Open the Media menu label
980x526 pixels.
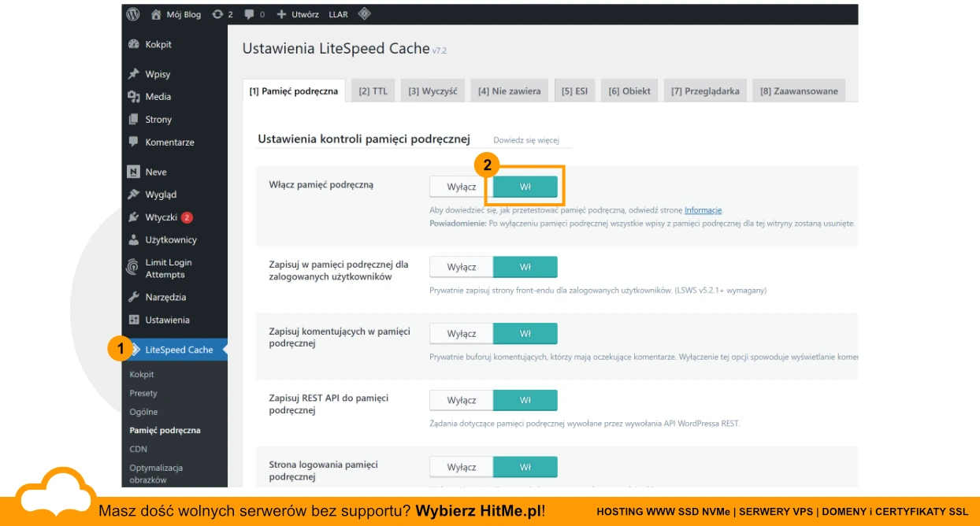[158, 97]
